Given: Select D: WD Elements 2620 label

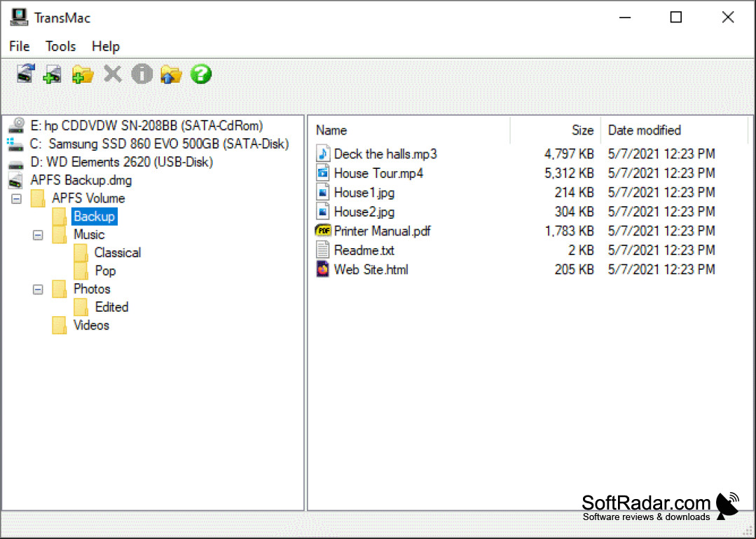Looking at the screenshot, I should (121, 162).
